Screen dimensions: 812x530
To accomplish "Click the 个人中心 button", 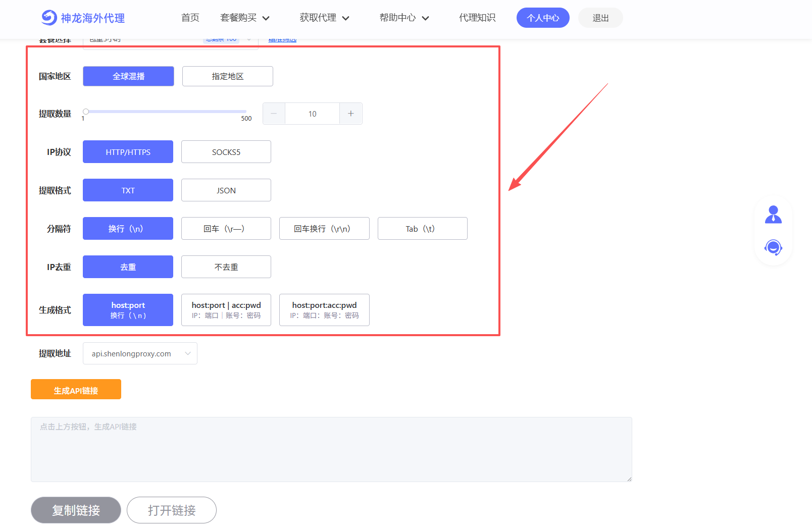I will 543,18.
